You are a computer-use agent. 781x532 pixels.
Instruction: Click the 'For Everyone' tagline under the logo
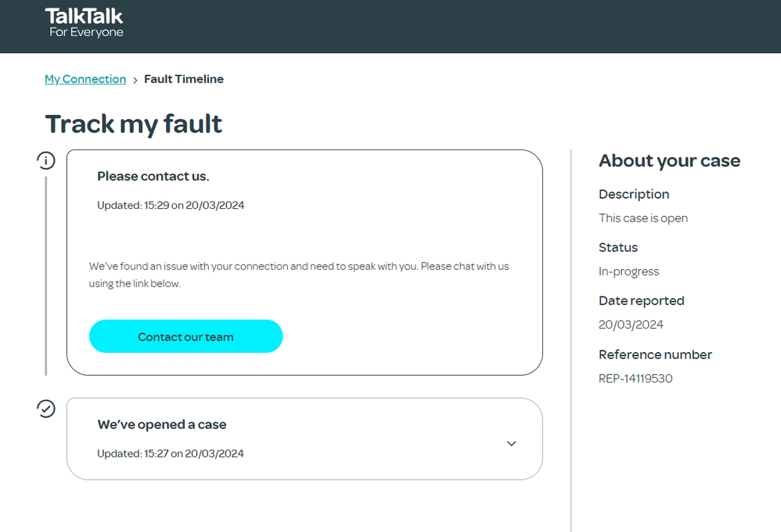(85, 32)
